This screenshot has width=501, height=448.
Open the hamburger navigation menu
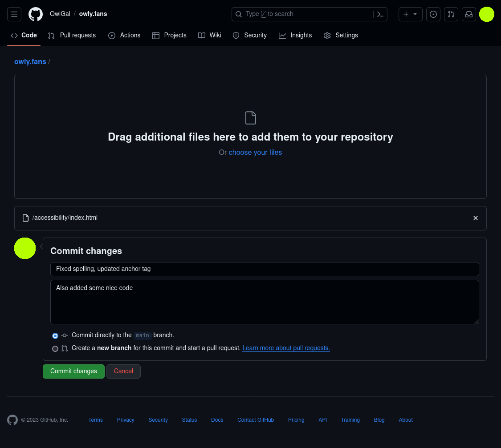pyautogui.click(x=14, y=14)
